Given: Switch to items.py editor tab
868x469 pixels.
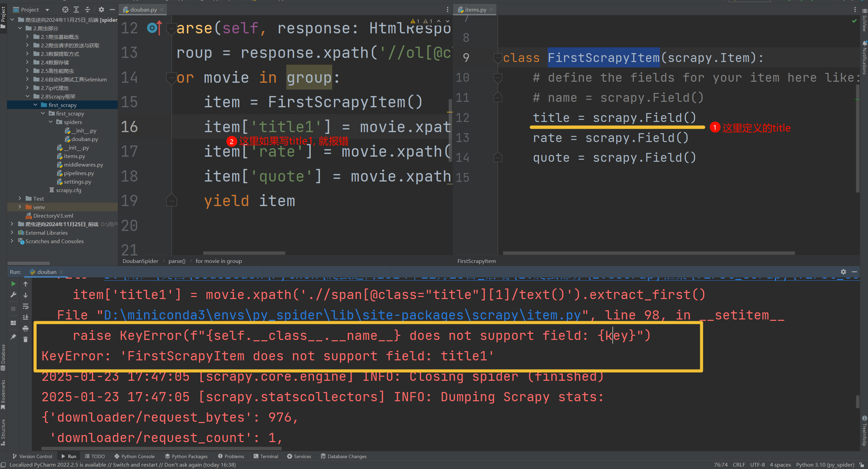Looking at the screenshot, I should coord(475,10).
